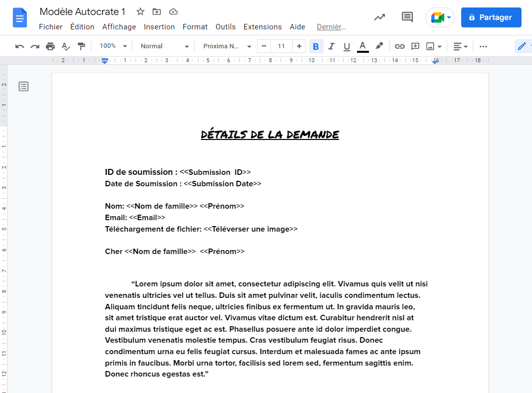The width and height of the screenshot is (532, 393).
Task: Insert an image from toolbar
Action: [x=430, y=46]
